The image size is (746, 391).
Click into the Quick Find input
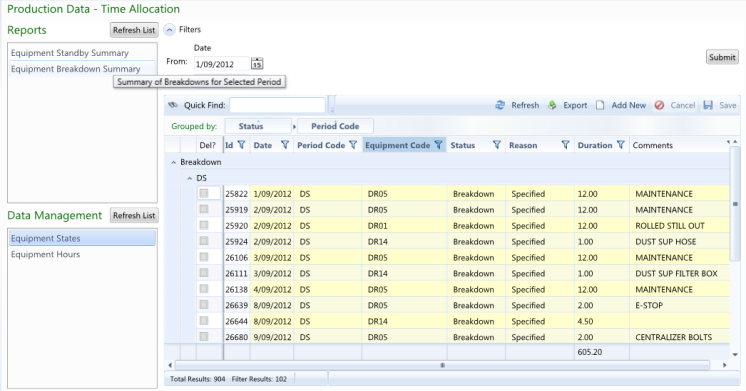coord(277,105)
